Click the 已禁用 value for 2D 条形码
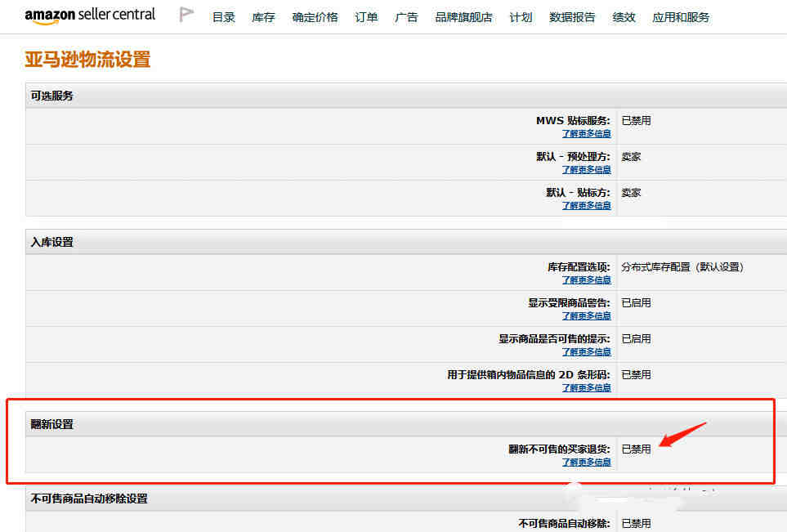The width and height of the screenshot is (787, 532). click(x=636, y=375)
